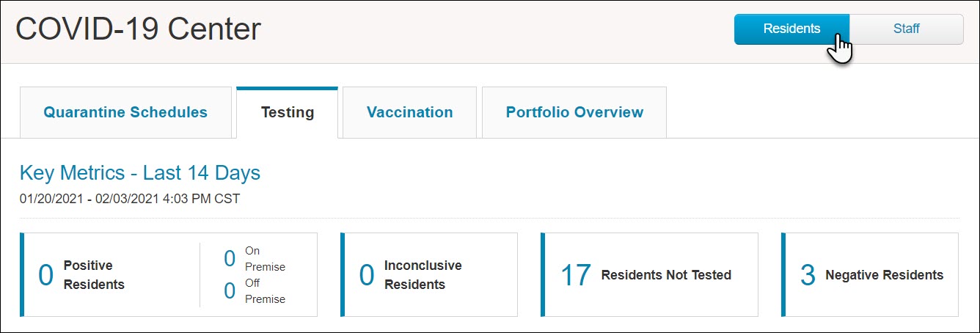
Task: Select the Testing tab
Action: pyautogui.click(x=288, y=112)
